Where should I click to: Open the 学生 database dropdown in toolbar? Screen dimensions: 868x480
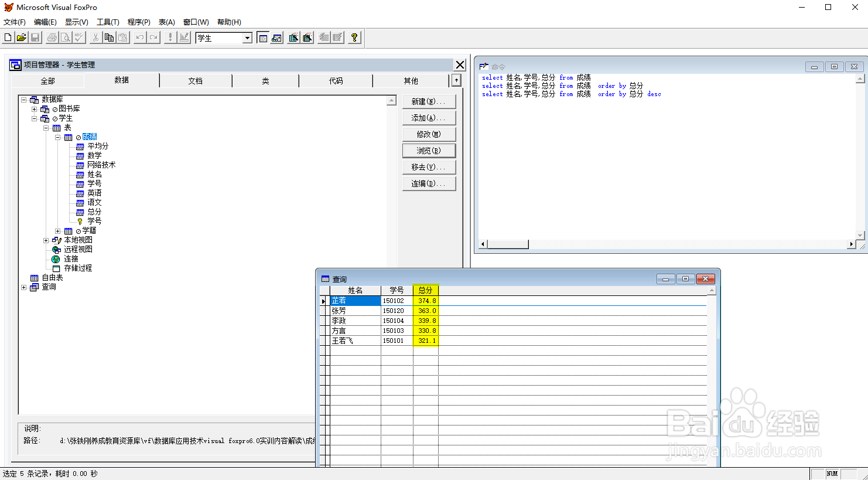tap(247, 38)
